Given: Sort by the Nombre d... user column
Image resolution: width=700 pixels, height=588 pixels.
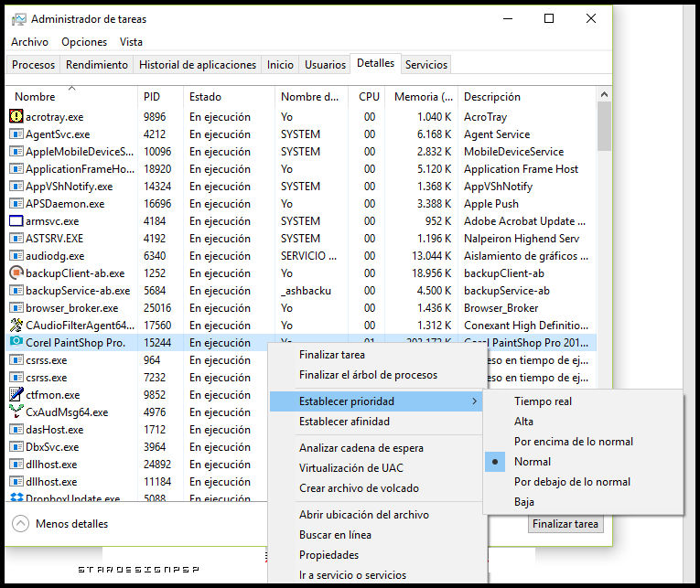Looking at the screenshot, I should click(311, 96).
